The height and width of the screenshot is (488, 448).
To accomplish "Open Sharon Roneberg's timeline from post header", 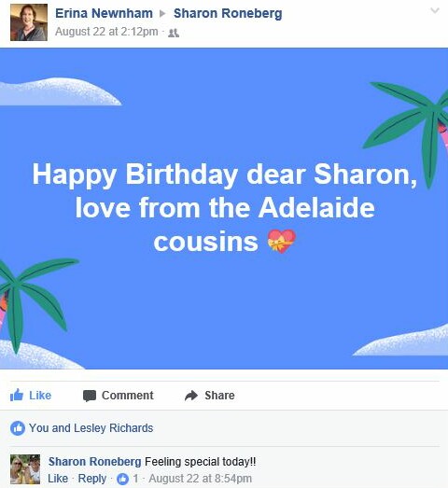I will point(228,13).
